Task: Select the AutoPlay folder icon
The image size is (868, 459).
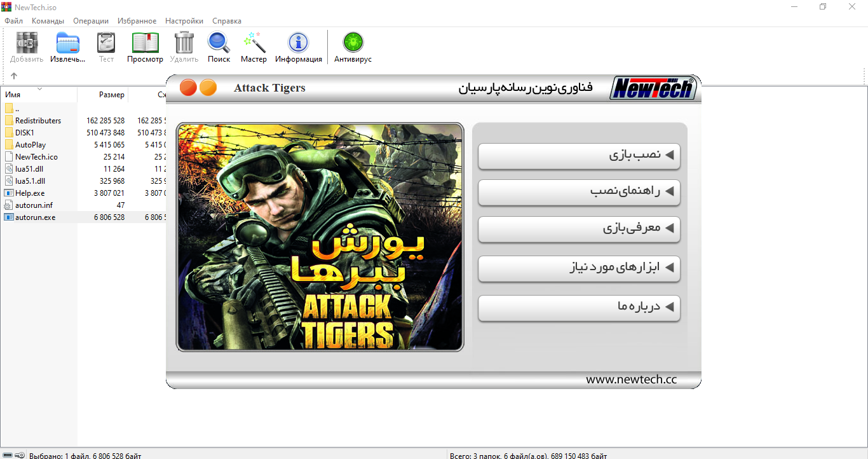Action: click(9, 145)
